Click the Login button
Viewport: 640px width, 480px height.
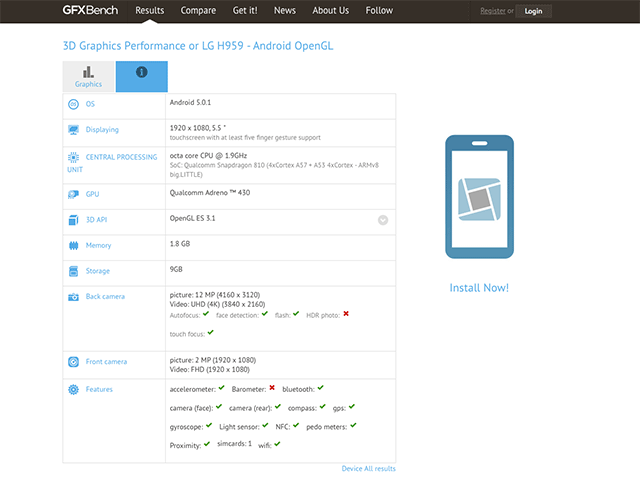pos(533,11)
